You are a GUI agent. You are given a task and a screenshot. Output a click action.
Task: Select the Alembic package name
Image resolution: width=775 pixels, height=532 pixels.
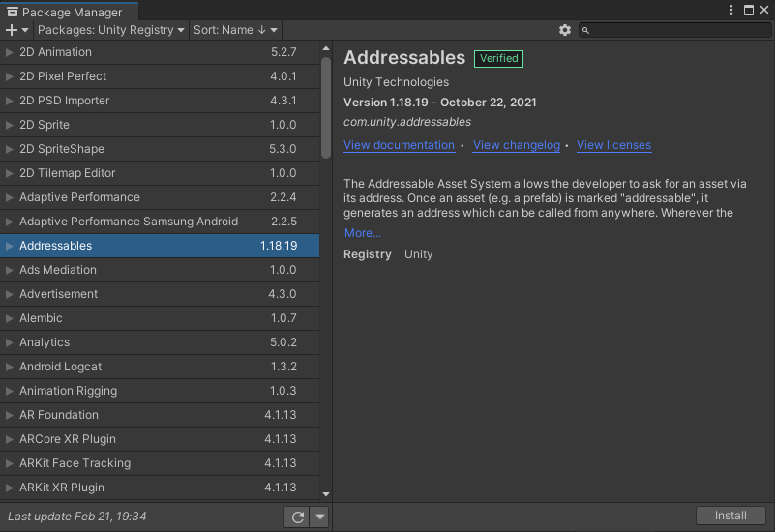pyautogui.click(x=41, y=318)
